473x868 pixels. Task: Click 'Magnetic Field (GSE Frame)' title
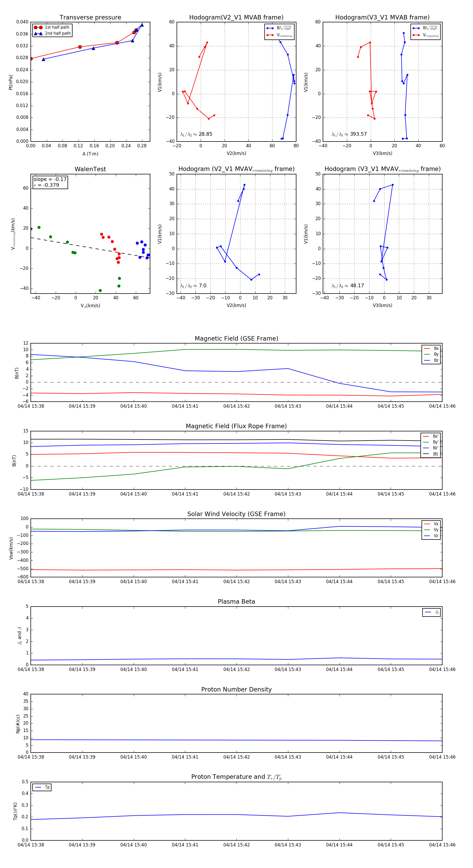coord(236,339)
